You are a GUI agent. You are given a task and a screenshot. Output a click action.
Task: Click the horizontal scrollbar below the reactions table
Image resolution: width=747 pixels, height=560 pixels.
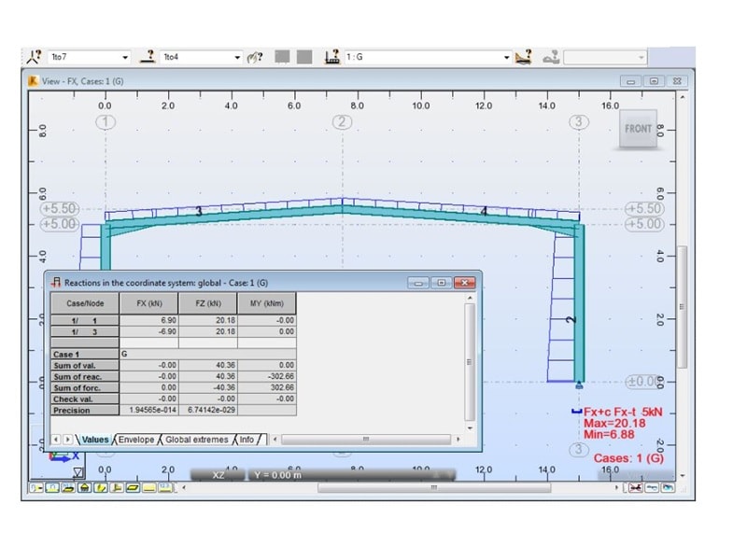coord(366,439)
